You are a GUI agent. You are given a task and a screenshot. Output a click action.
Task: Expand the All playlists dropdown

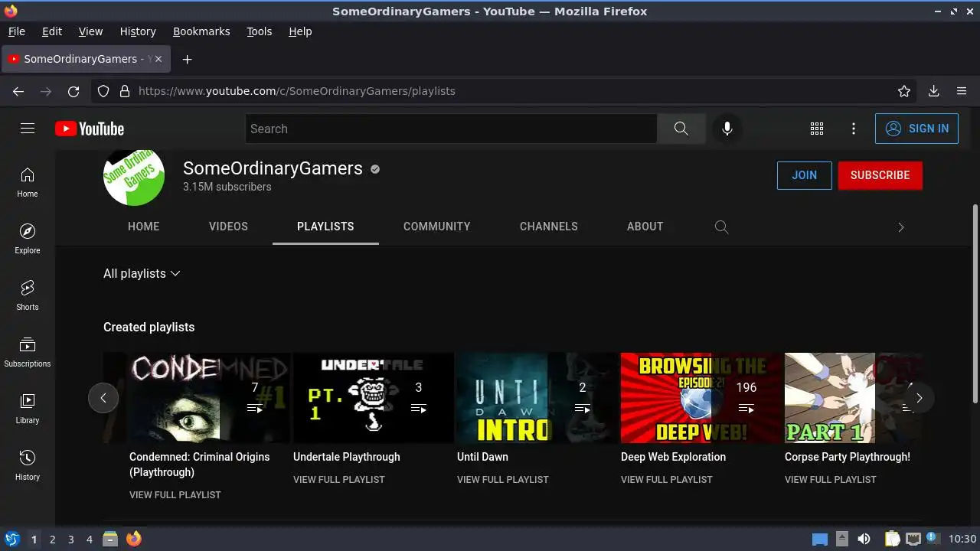pos(142,273)
